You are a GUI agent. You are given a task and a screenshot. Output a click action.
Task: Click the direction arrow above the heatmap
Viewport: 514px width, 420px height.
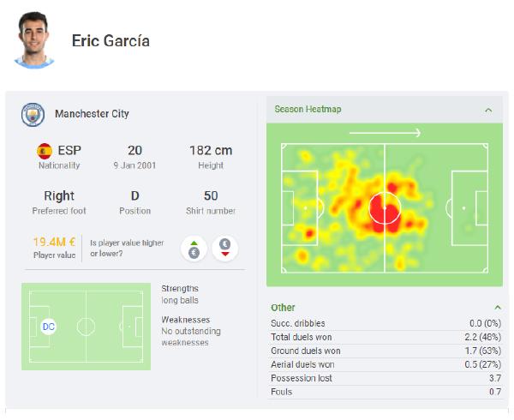[385, 133]
